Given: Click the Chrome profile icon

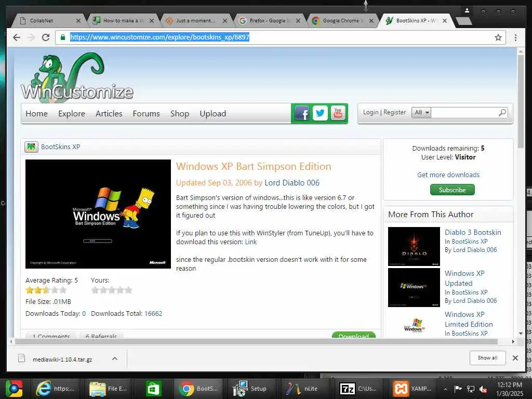Looking at the screenshot, I should pyautogui.click(x=467, y=11).
